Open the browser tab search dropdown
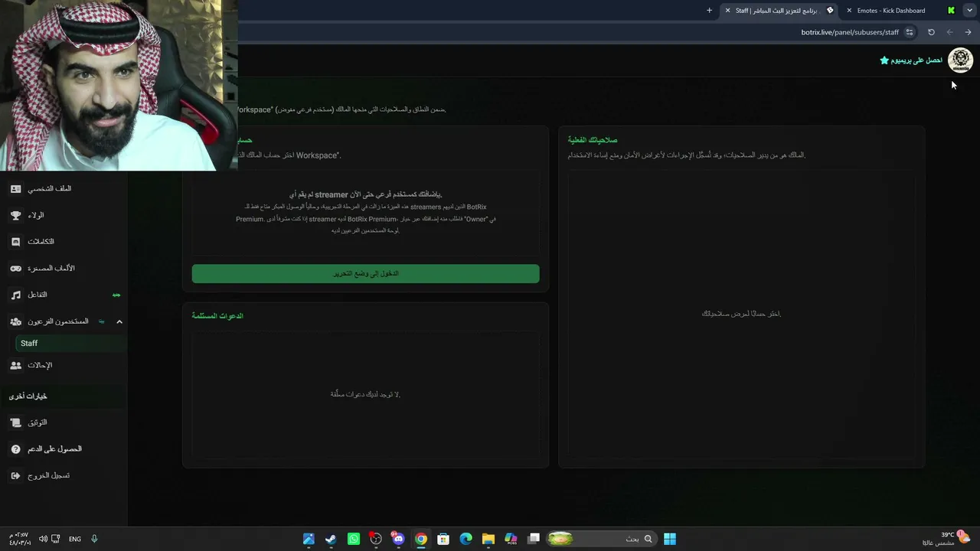The image size is (980, 551). 968,11
